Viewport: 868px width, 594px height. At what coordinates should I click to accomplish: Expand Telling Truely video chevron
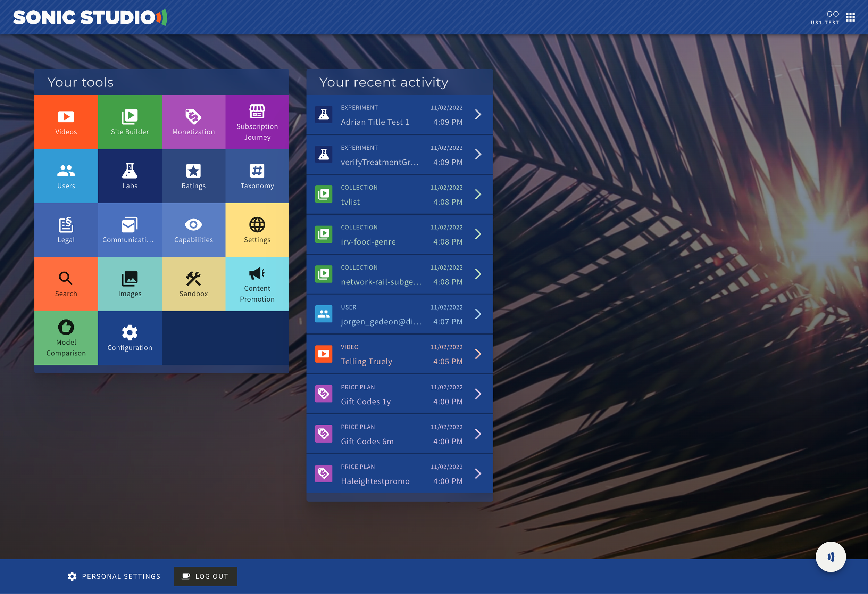tap(478, 354)
